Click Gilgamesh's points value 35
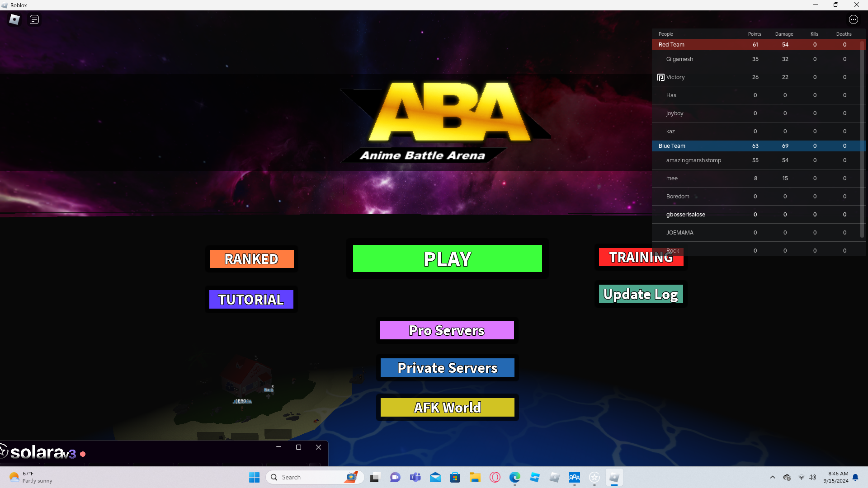This screenshot has height=488, width=868. tap(755, 59)
